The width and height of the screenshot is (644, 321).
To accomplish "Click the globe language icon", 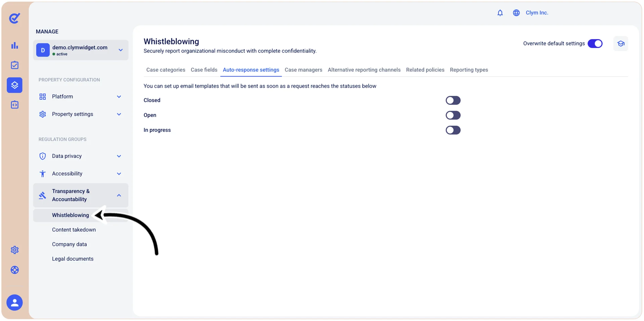I will (x=516, y=13).
